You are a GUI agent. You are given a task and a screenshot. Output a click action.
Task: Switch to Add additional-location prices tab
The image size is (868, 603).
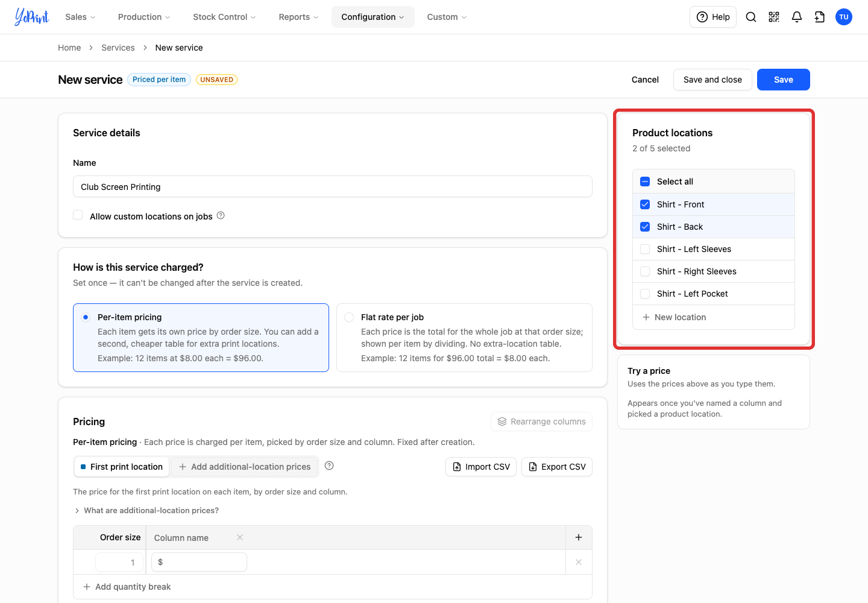point(245,467)
